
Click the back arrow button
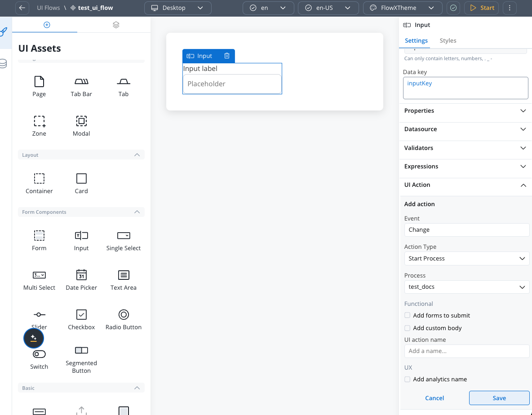22,8
